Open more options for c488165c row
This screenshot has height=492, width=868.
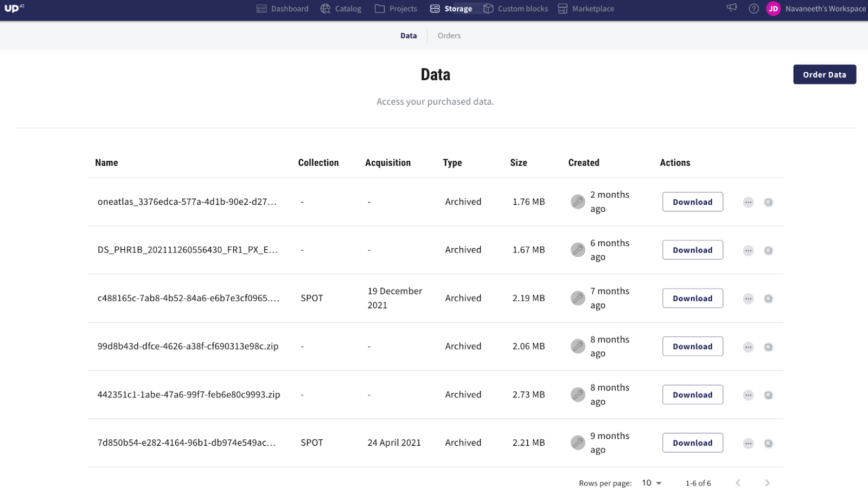[x=748, y=299]
